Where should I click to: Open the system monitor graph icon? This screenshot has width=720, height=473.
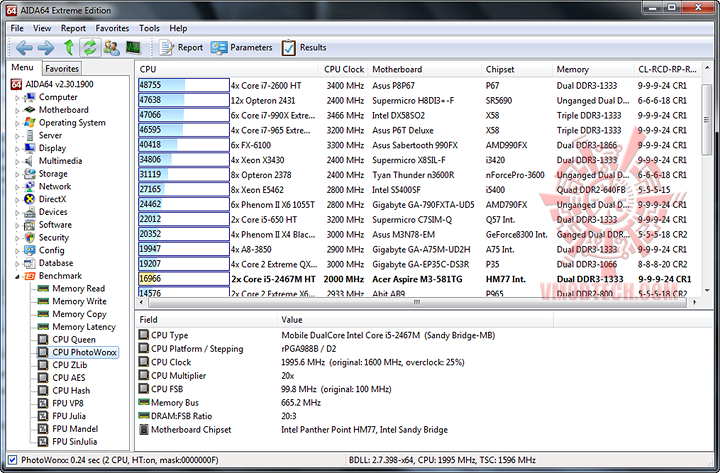tap(133, 47)
